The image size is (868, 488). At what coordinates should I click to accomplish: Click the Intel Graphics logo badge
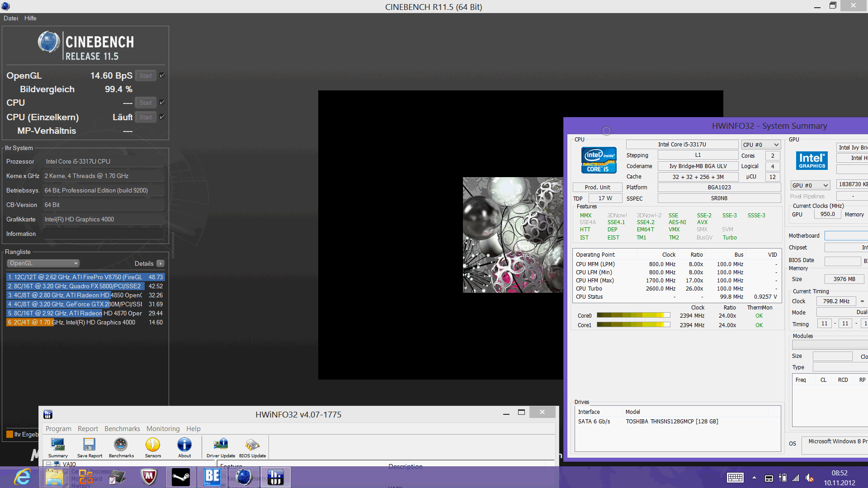click(812, 161)
